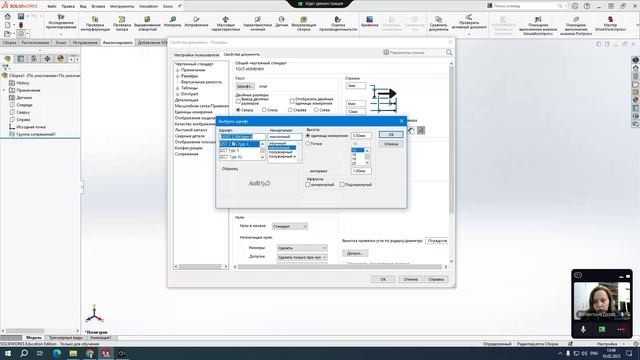The image size is (640, 360).
Task: Open the PropertyManager tab icon
Action: pos(21,59)
